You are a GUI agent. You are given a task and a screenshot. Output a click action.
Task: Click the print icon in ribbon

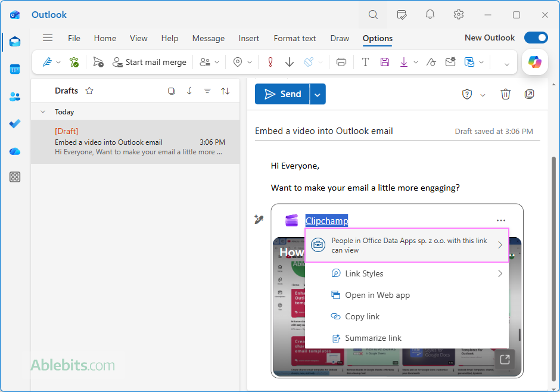(341, 62)
